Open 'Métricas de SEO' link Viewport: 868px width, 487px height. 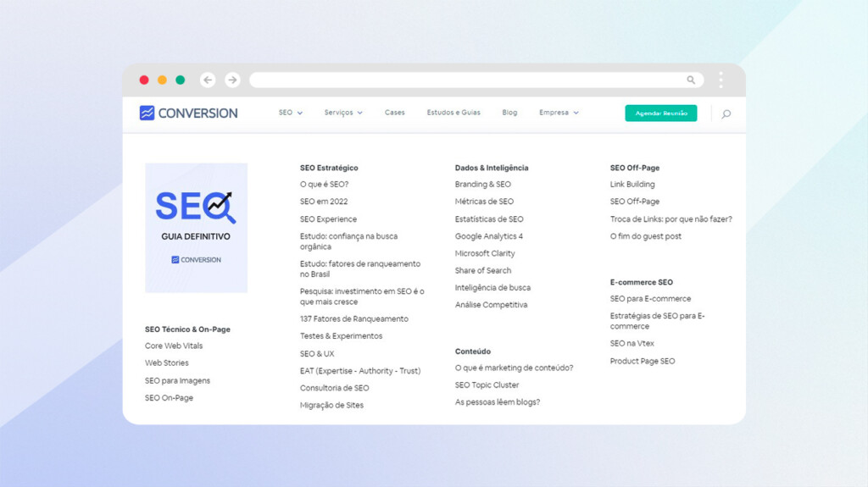[x=484, y=202]
